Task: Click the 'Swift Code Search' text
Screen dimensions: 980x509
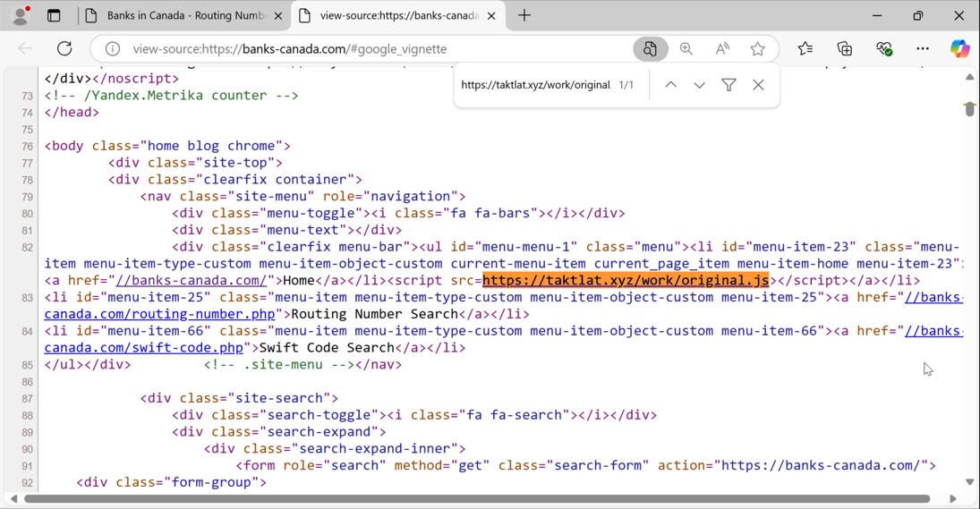Action: (x=327, y=348)
